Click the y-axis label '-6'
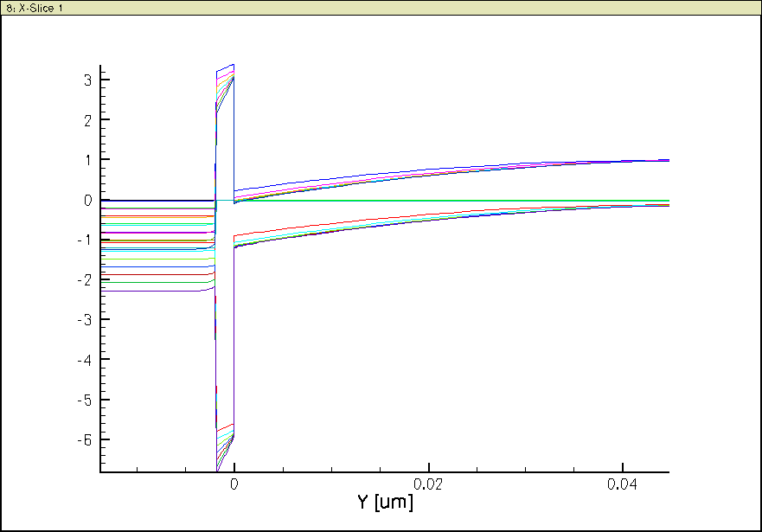The width and height of the screenshot is (762, 532). tap(85, 440)
